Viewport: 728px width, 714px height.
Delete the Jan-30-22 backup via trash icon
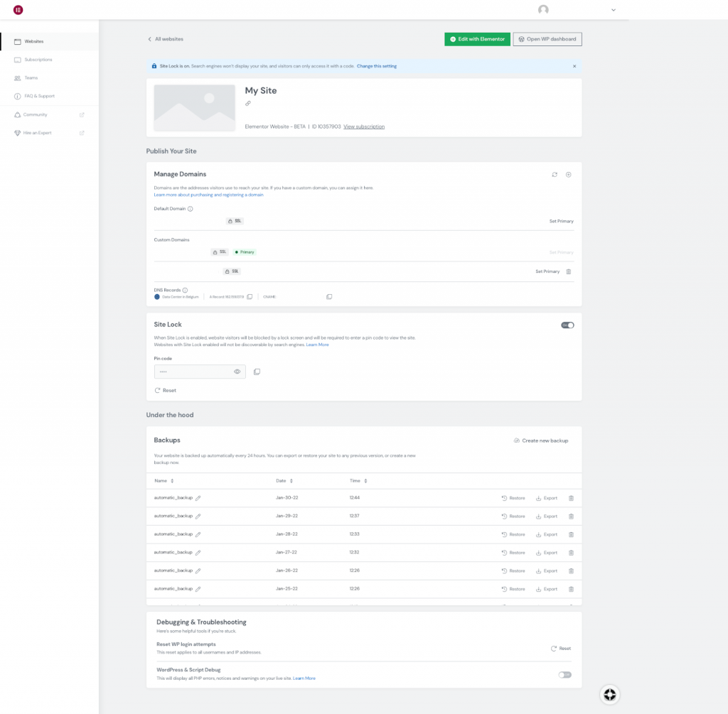pyautogui.click(x=571, y=498)
